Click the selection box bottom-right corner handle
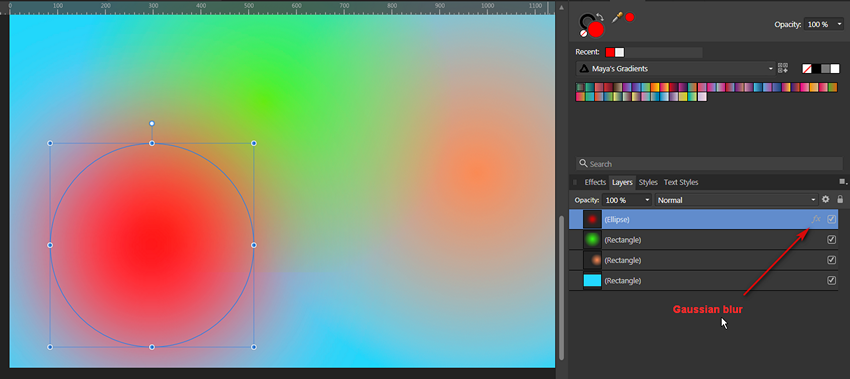The image size is (850, 379). pos(254,347)
